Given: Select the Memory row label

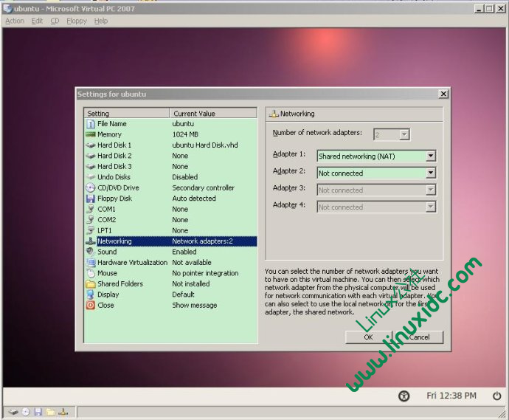Looking at the screenshot, I should [x=109, y=134].
